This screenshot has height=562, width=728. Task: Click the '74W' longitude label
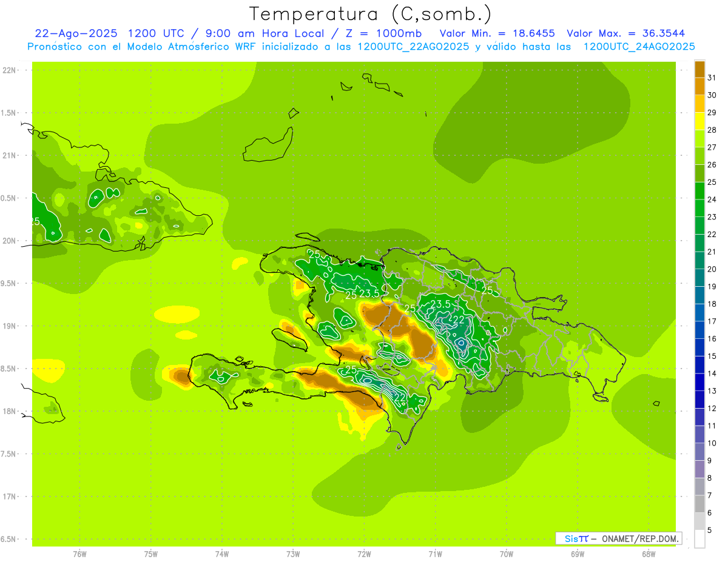click(222, 554)
